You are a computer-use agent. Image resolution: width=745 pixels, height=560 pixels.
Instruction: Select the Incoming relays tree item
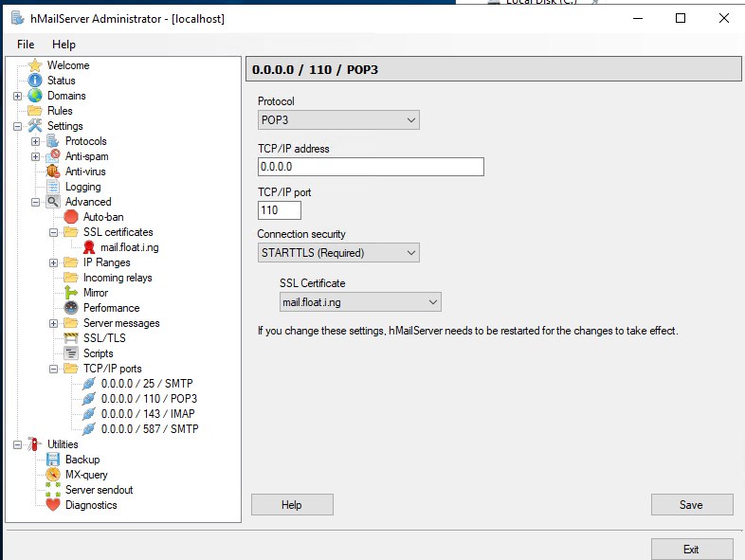pyautogui.click(x=118, y=278)
